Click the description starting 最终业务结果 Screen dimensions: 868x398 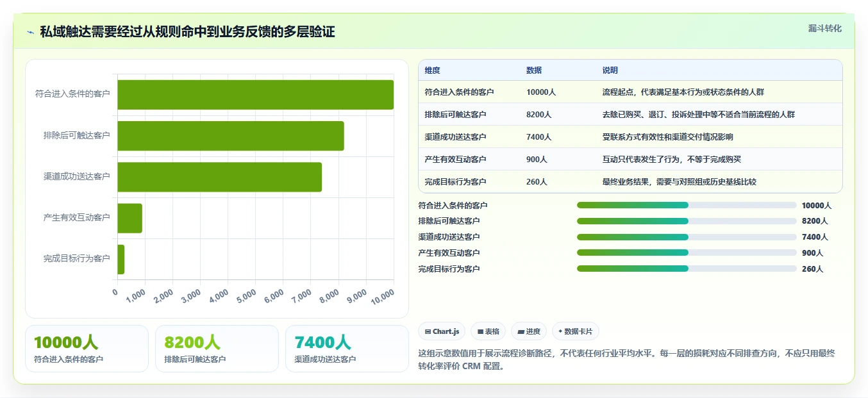(679, 182)
